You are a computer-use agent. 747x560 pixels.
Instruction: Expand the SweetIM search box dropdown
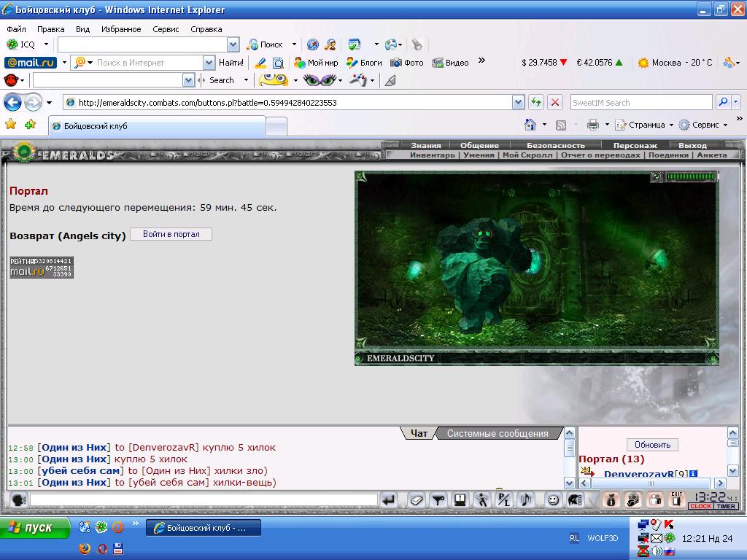pyautogui.click(x=189, y=80)
